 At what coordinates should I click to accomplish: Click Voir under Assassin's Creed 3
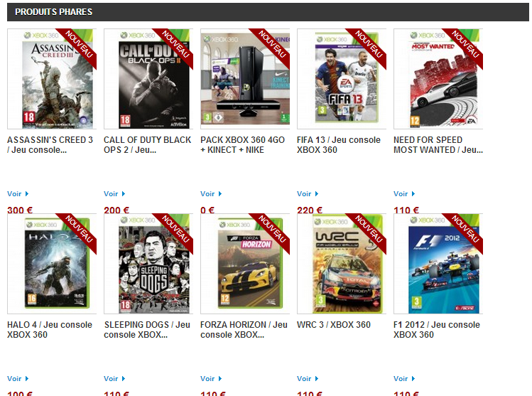18,194
